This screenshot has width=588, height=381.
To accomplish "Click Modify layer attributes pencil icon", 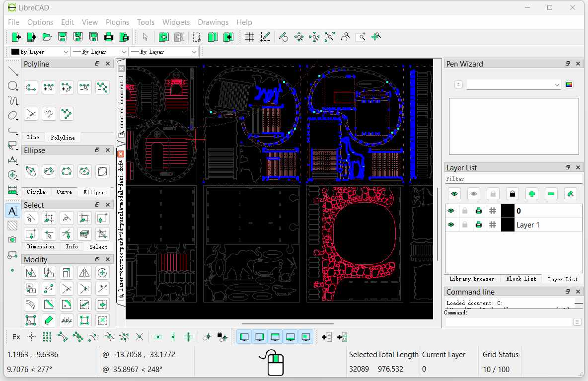I will tap(571, 194).
